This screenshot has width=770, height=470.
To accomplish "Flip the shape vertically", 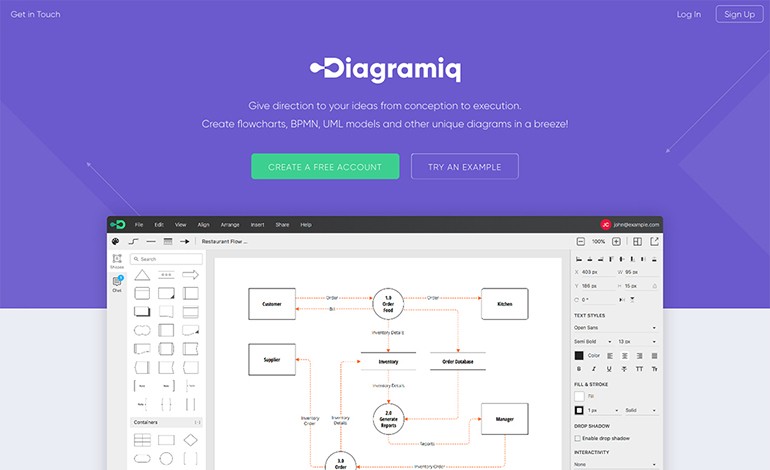I will [x=632, y=299].
